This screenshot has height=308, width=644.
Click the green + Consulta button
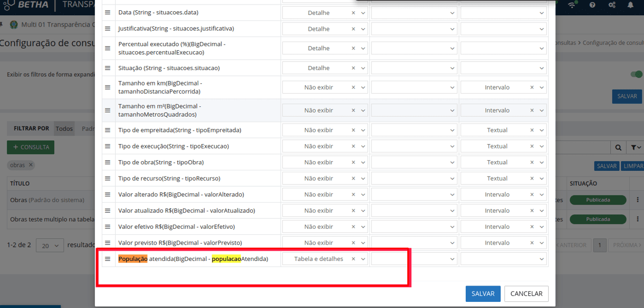[31, 147]
